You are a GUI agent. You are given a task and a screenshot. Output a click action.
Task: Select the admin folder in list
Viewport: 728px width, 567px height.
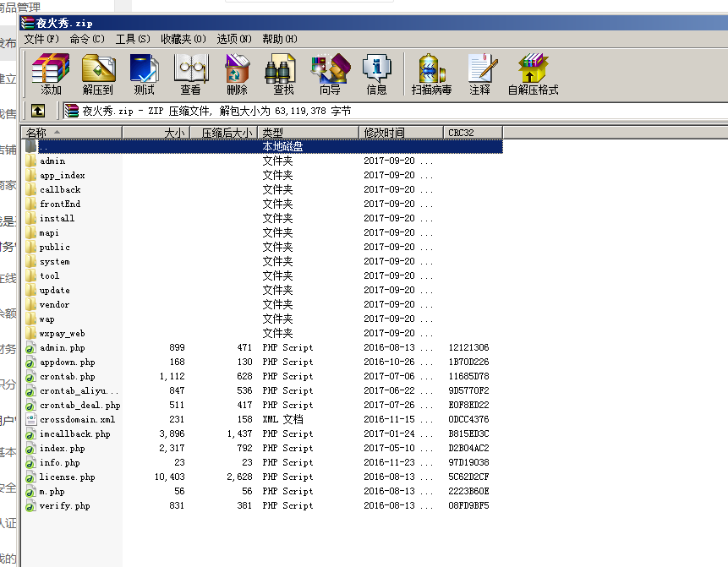[x=52, y=161]
